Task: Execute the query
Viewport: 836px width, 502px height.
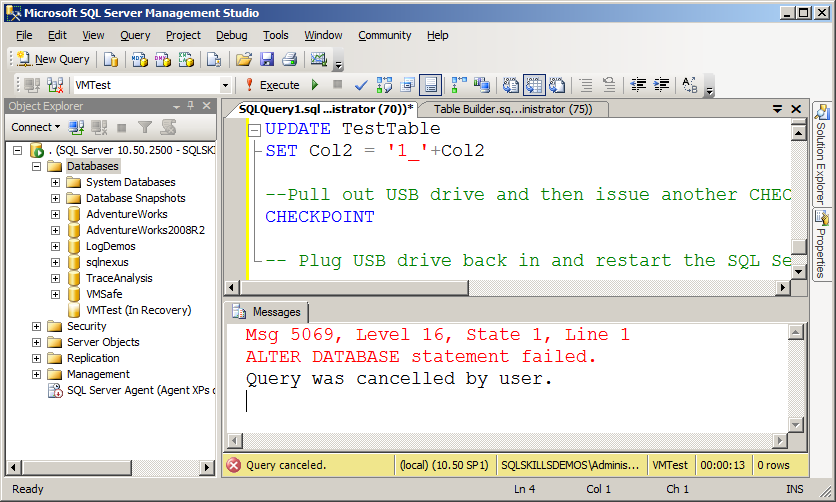Action: point(273,85)
